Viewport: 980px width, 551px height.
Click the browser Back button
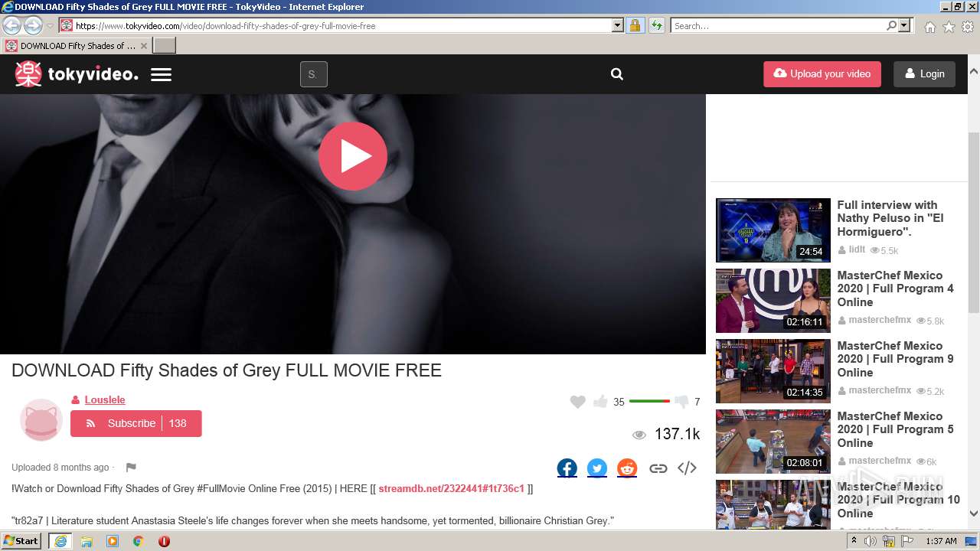(11, 25)
